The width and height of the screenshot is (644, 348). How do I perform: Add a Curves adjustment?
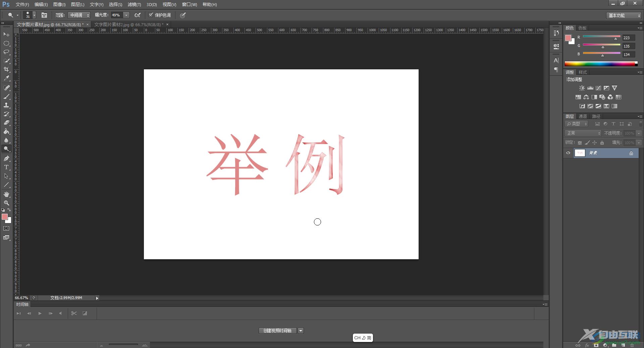[x=598, y=88]
